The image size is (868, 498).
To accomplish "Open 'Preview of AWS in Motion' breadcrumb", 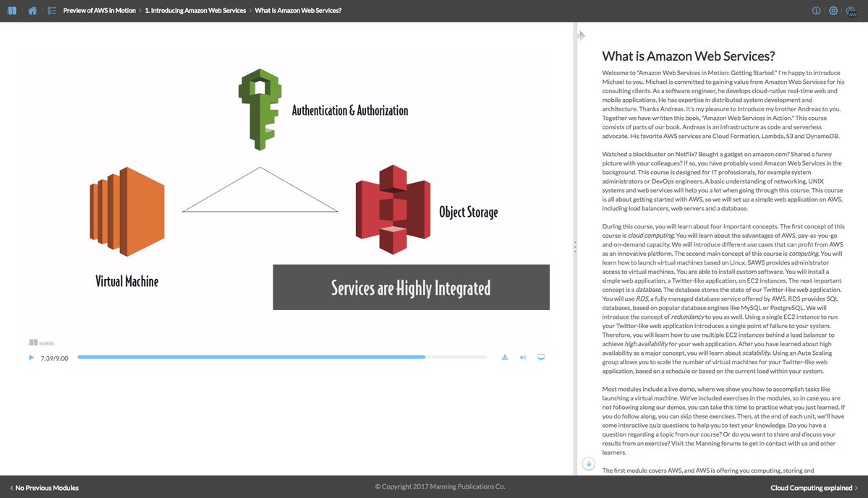I will tap(99, 11).
